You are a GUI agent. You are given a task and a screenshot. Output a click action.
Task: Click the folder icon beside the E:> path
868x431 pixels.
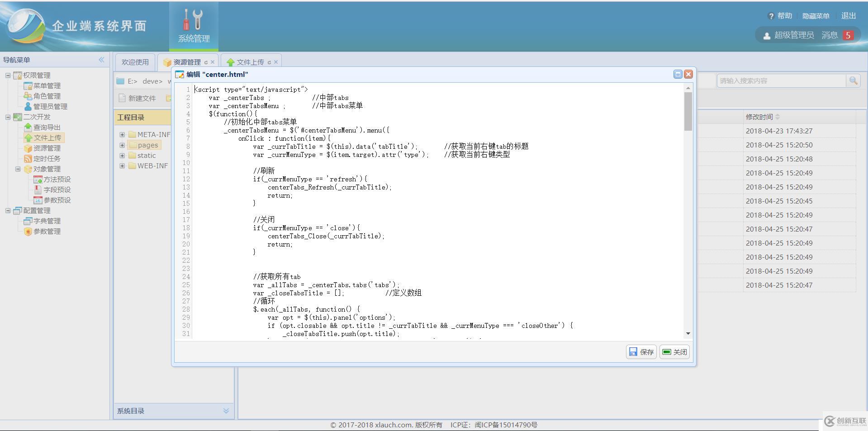click(x=120, y=81)
